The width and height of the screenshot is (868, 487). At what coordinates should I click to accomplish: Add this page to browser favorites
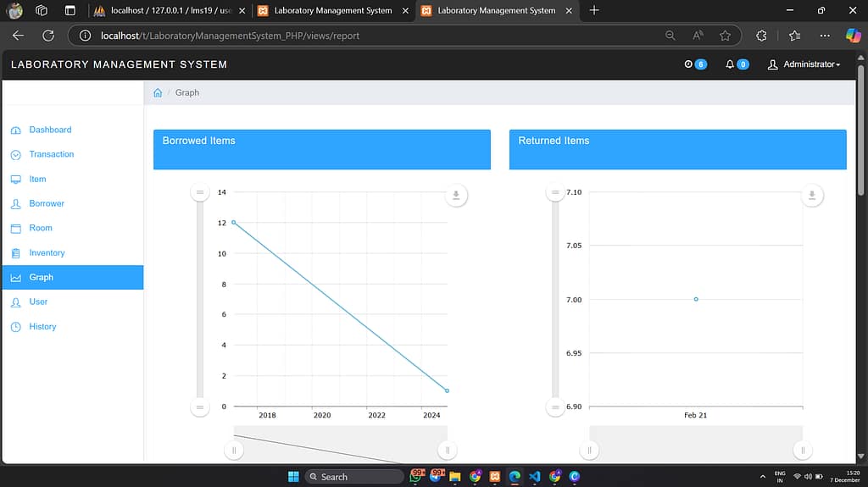[x=725, y=36]
